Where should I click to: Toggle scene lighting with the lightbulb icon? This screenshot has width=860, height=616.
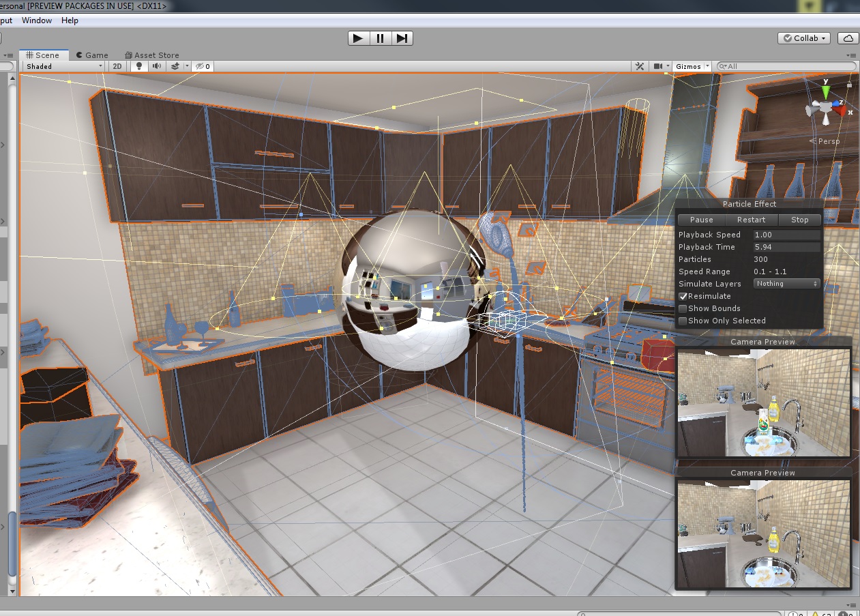pyautogui.click(x=139, y=66)
